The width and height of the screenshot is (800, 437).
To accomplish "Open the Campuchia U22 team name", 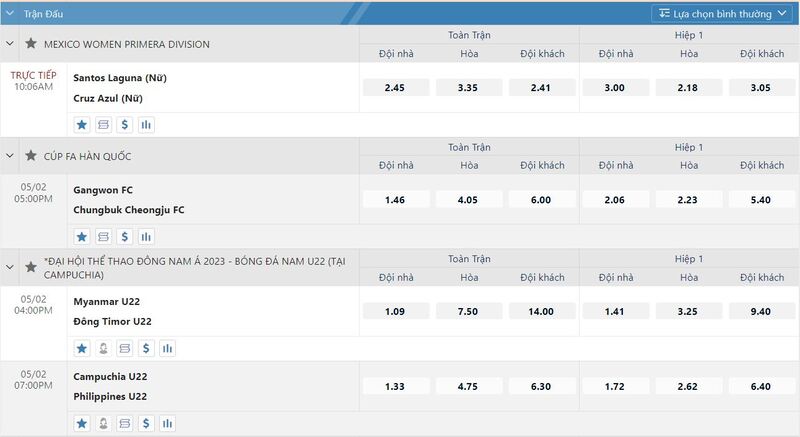I will click(x=110, y=377).
